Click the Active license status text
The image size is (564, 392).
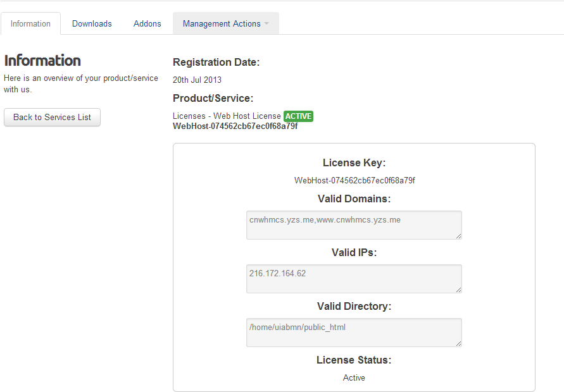[354, 377]
